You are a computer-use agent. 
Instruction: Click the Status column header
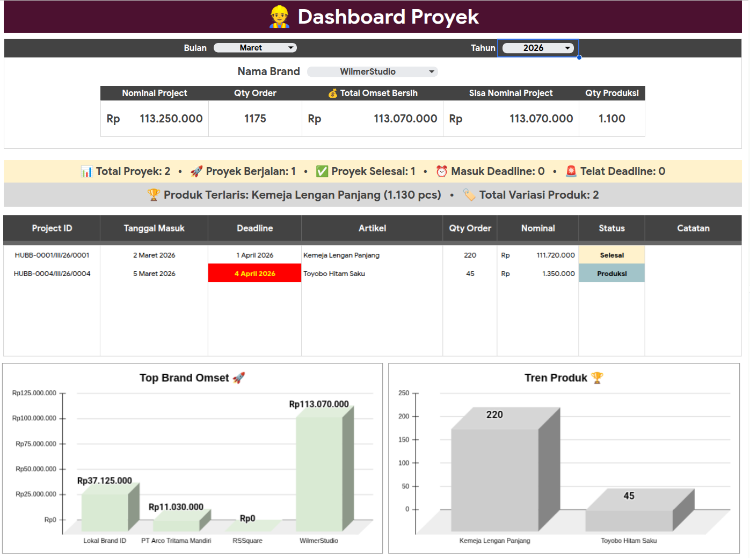(611, 228)
